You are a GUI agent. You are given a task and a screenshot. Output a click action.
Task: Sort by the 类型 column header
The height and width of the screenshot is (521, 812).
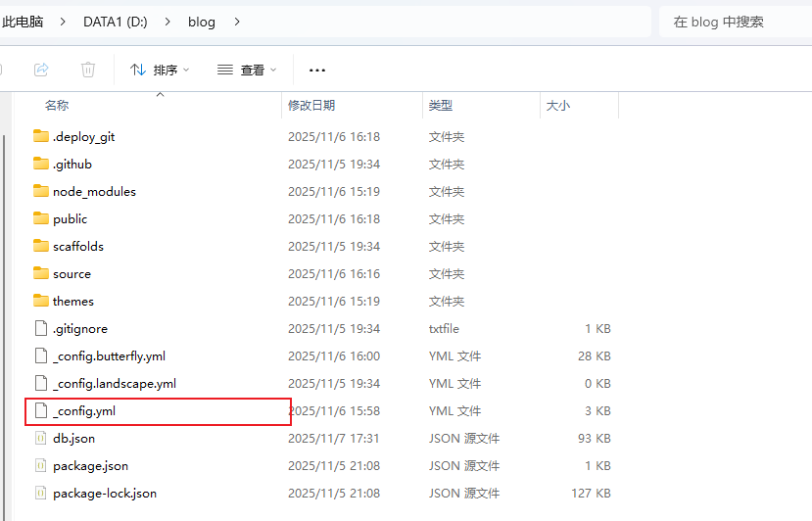441,105
